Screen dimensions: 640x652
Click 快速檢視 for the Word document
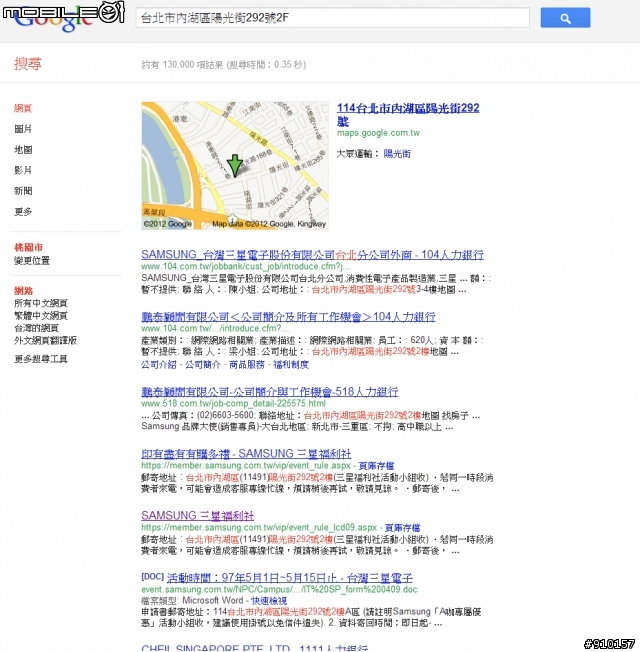pos(269,601)
